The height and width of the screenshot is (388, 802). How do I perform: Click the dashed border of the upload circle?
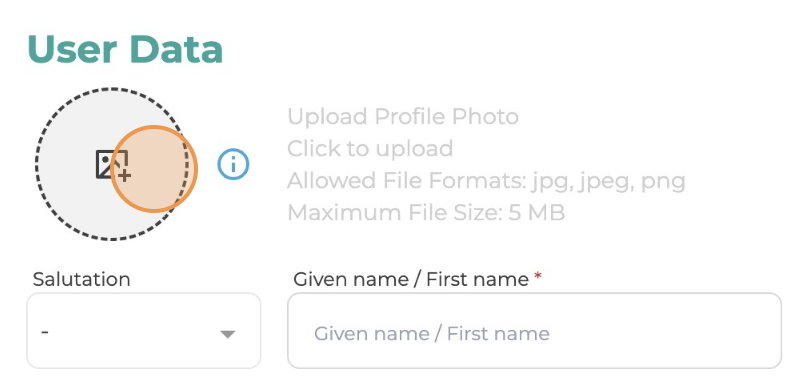112,89
